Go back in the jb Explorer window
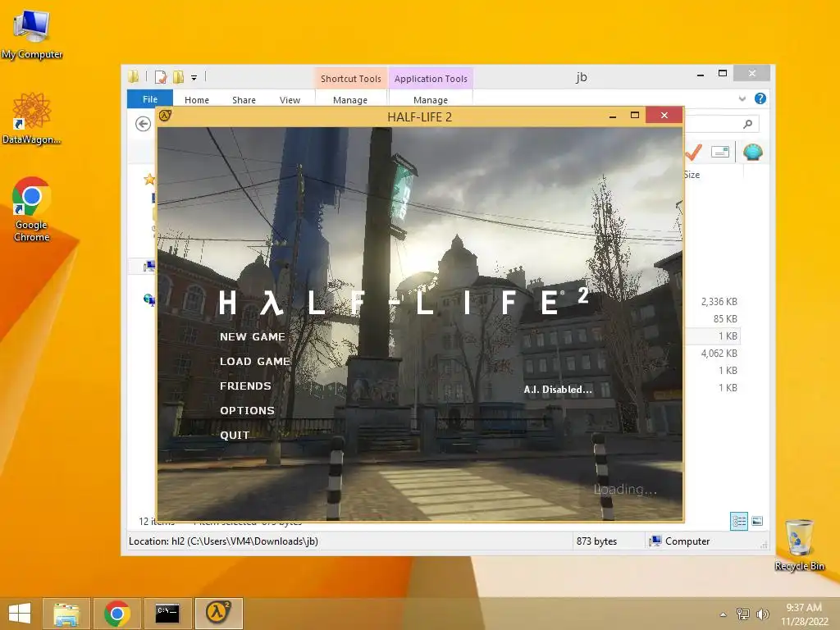Image resolution: width=840 pixels, height=630 pixels. [143, 125]
